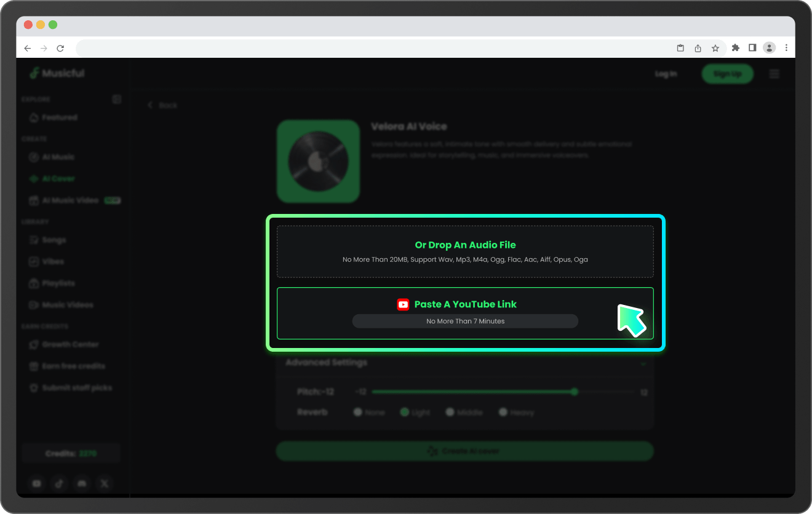Collapse the Advanced Settings section

[x=643, y=363]
